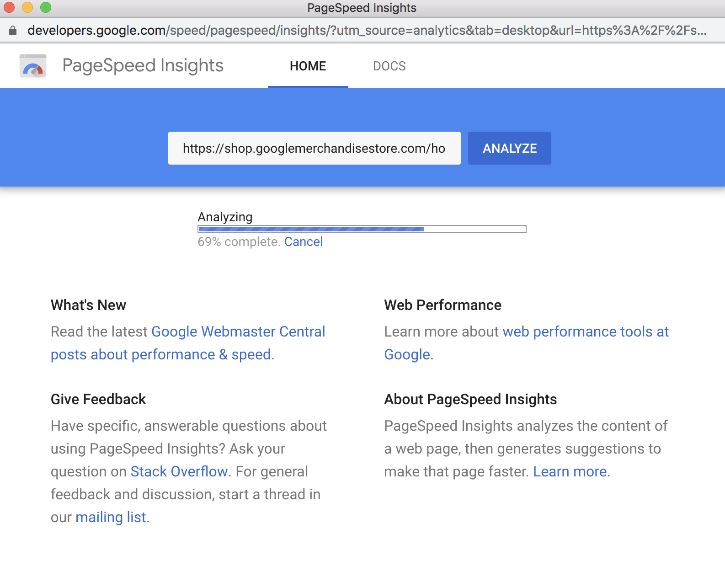The width and height of the screenshot is (725, 588).
Task: Open Google Webmaster Central posts link
Action: [x=188, y=343]
